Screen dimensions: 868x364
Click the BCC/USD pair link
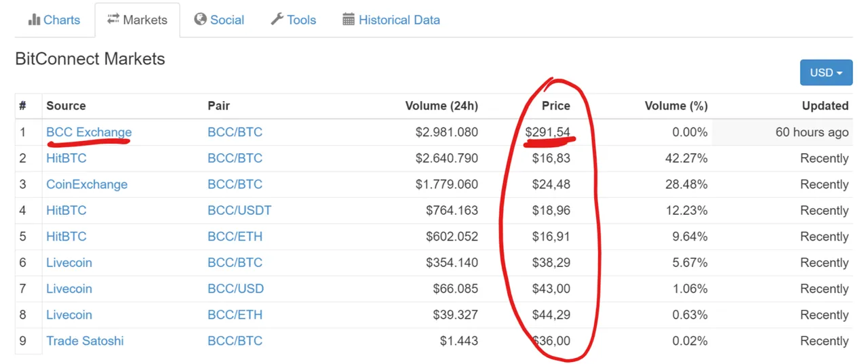pos(235,289)
